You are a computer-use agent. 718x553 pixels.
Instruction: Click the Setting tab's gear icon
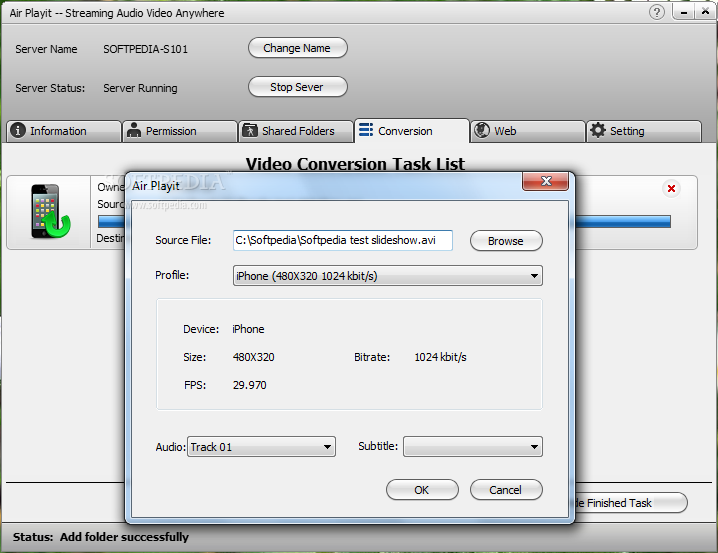pyautogui.click(x=598, y=130)
